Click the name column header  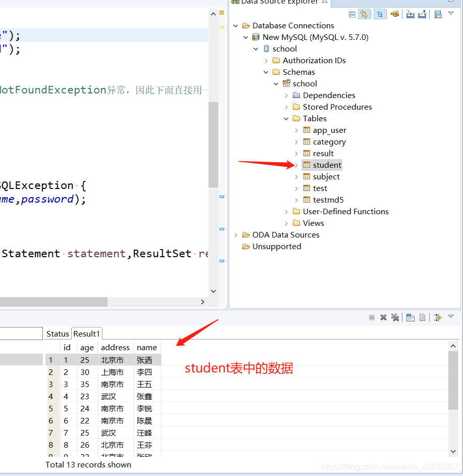point(147,347)
